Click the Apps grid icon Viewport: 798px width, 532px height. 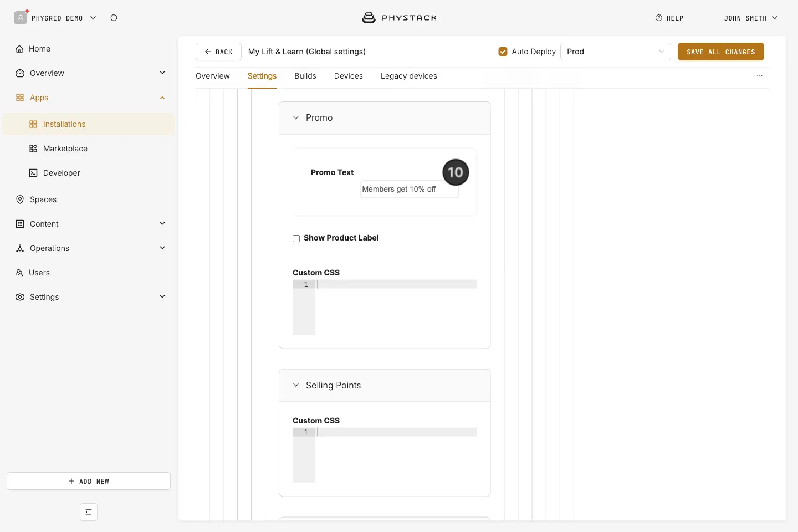[20, 98]
